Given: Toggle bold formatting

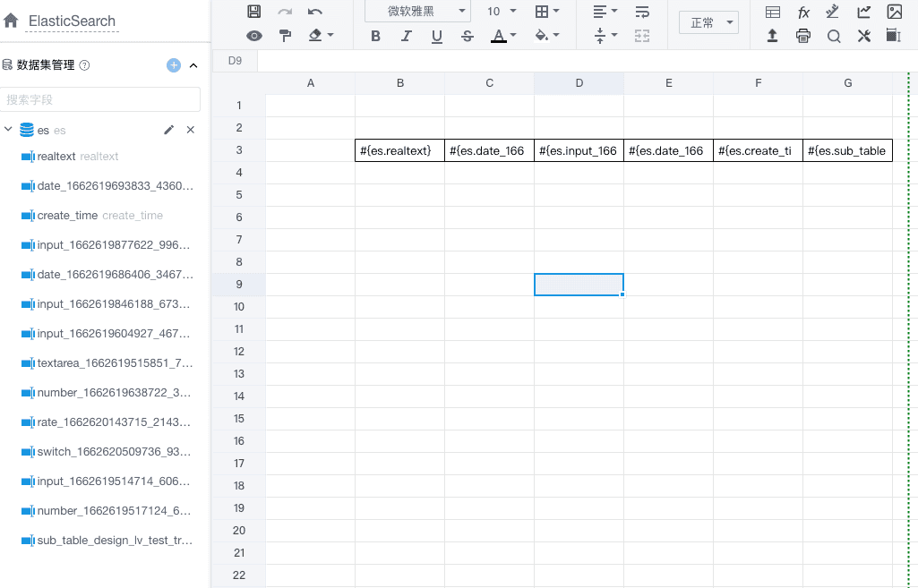Looking at the screenshot, I should pos(375,36).
